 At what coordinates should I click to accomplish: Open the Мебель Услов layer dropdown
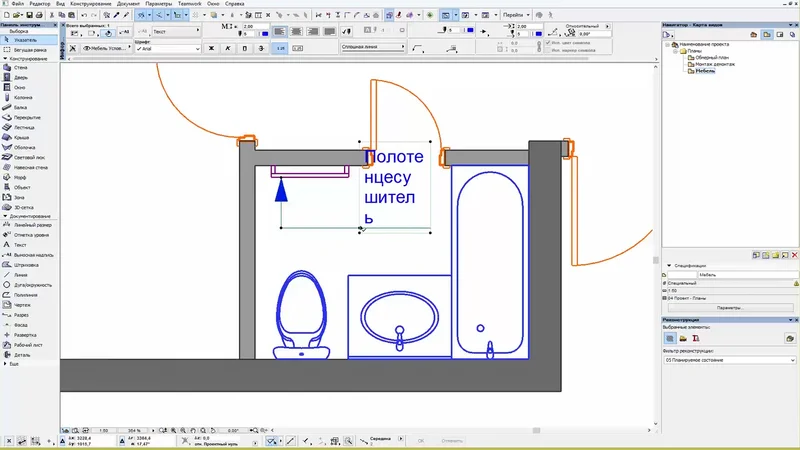point(106,48)
